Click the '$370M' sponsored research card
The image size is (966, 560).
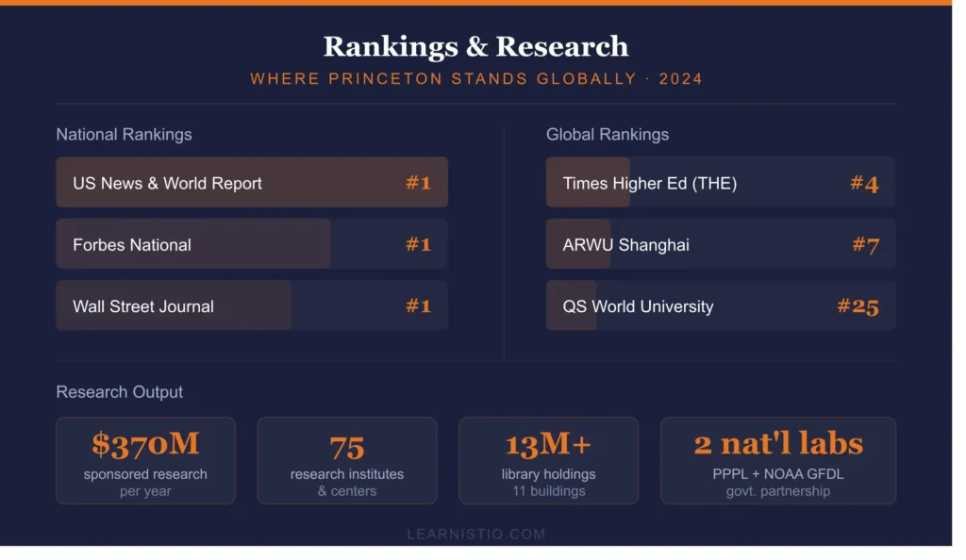(x=145, y=460)
